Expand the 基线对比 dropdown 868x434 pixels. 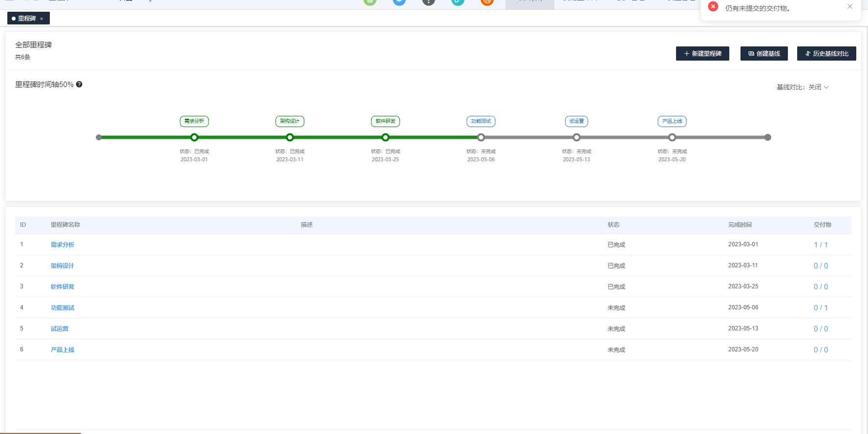803,87
